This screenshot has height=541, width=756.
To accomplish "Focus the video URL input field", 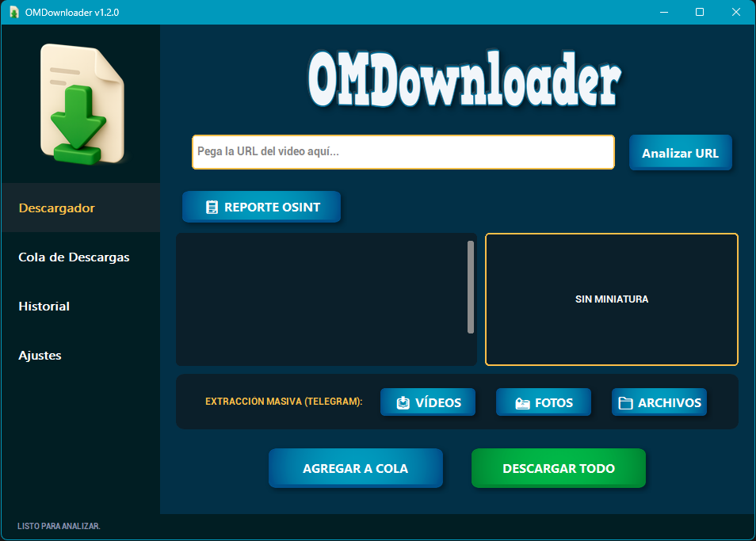I will (403, 152).
